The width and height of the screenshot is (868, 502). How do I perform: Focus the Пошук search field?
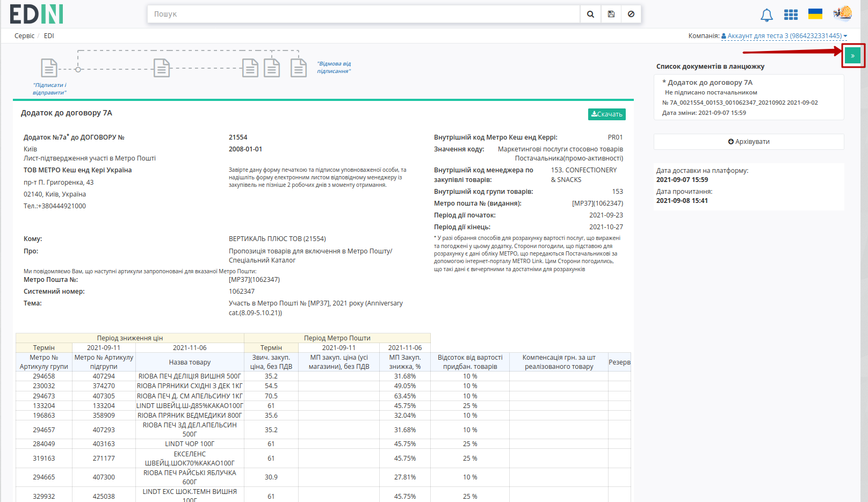(x=364, y=14)
